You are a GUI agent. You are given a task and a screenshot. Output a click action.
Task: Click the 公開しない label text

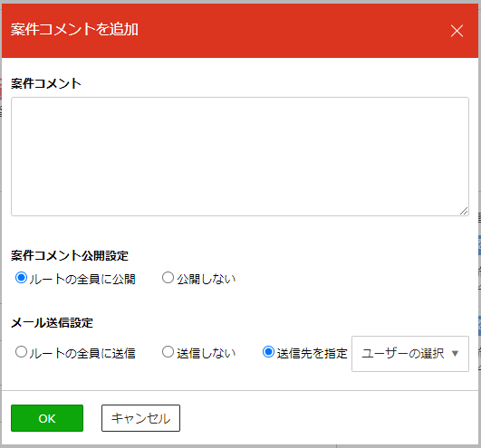pos(207,279)
